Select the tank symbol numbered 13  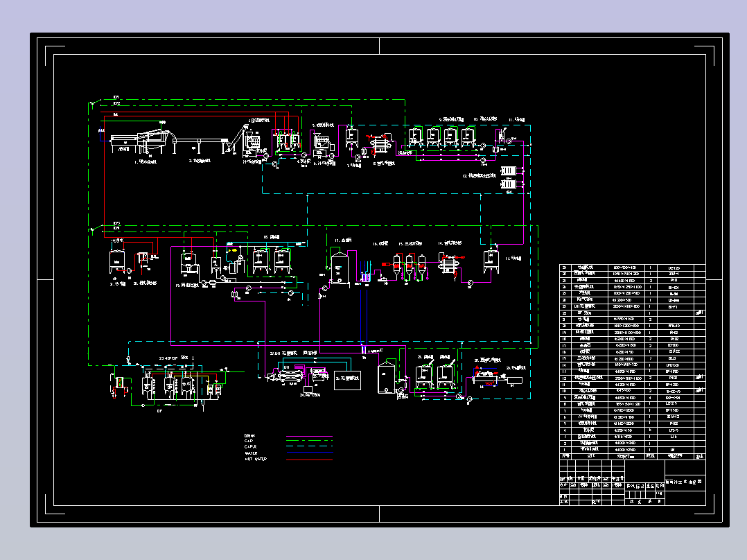[491, 262]
